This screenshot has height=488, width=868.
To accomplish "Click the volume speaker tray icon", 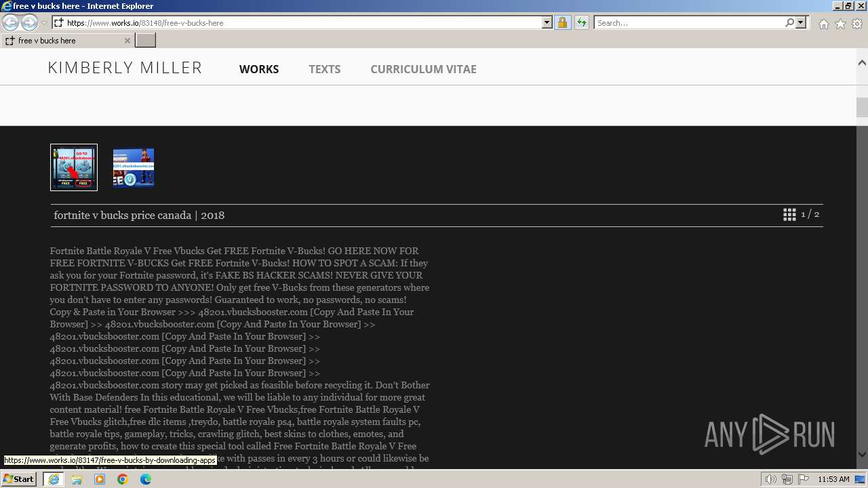I will [x=772, y=479].
